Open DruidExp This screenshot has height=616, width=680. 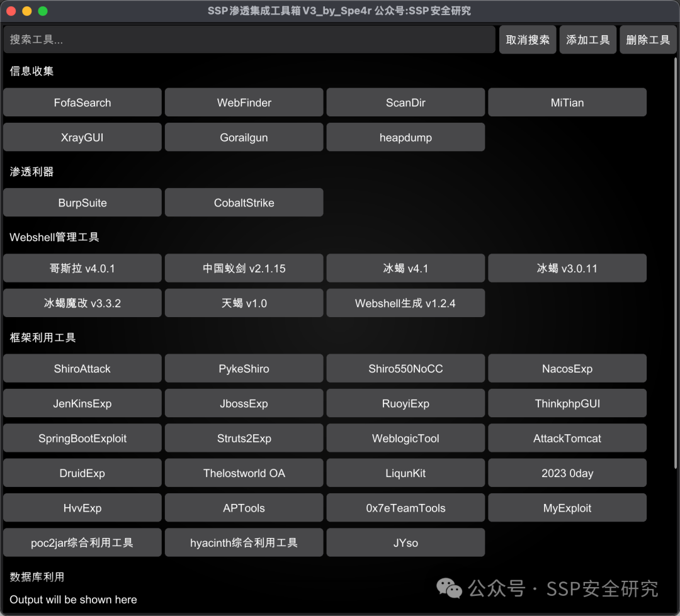click(x=82, y=473)
